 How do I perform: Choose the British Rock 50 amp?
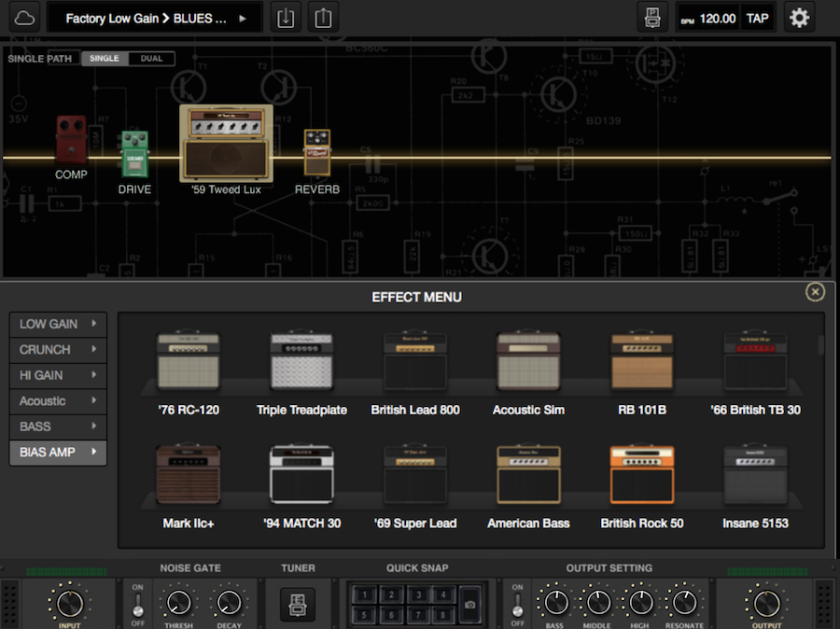coord(642,474)
